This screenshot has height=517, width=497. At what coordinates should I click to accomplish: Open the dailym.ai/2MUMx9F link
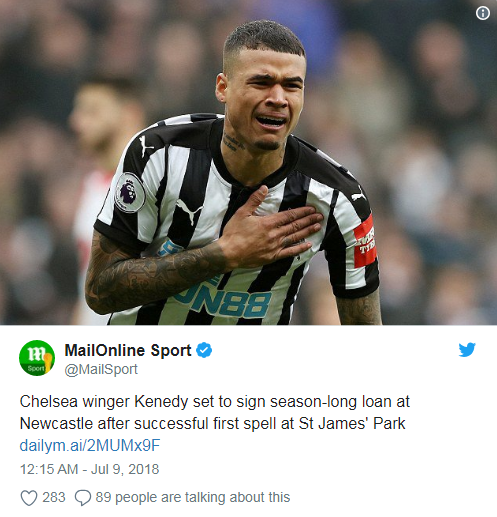pos(90,445)
